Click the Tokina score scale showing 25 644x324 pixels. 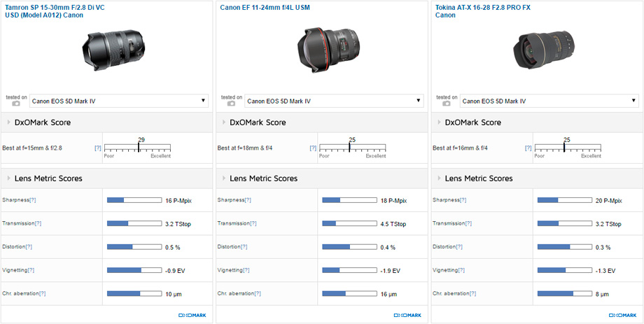(568, 148)
